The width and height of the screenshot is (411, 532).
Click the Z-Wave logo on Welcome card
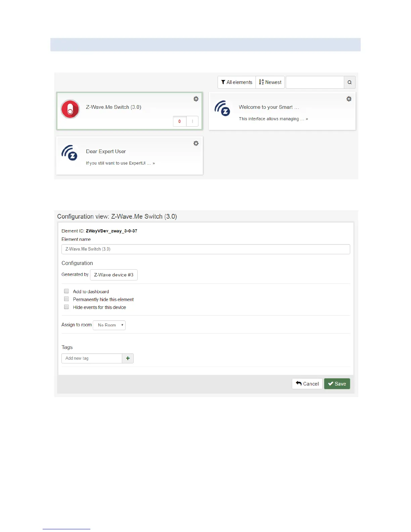[222, 108]
